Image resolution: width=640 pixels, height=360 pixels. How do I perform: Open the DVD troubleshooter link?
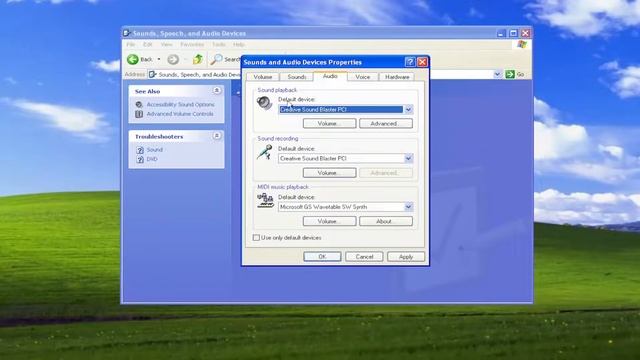click(152, 159)
